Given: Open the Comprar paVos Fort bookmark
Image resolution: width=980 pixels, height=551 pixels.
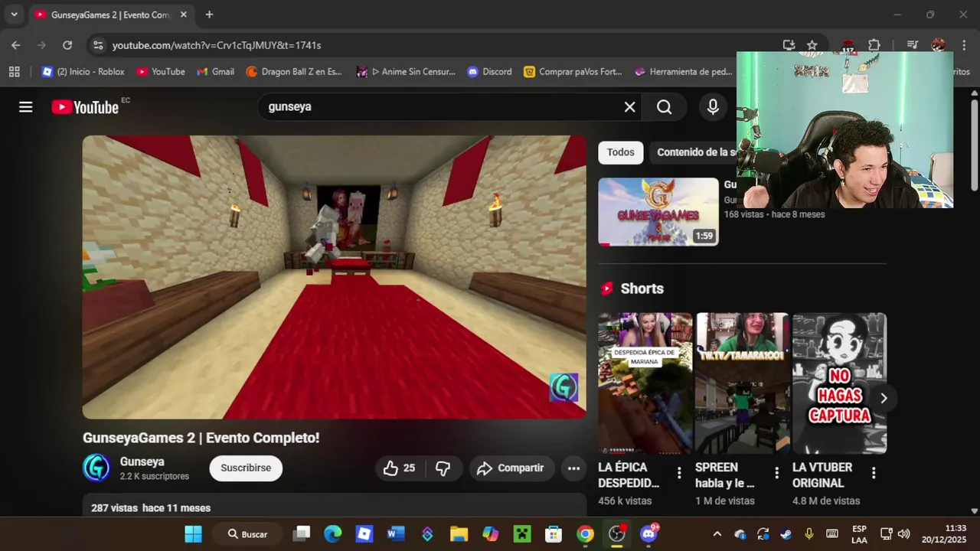Looking at the screenshot, I should 573,72.
